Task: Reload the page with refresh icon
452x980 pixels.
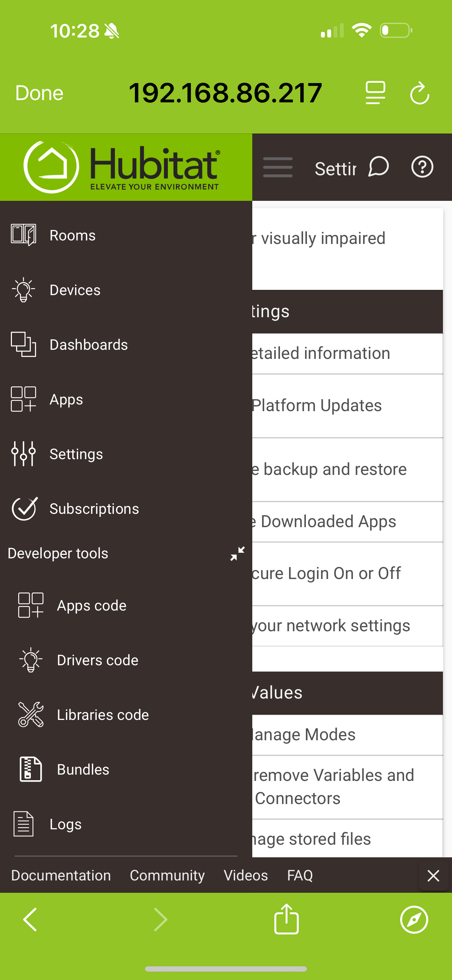Action: click(x=419, y=93)
